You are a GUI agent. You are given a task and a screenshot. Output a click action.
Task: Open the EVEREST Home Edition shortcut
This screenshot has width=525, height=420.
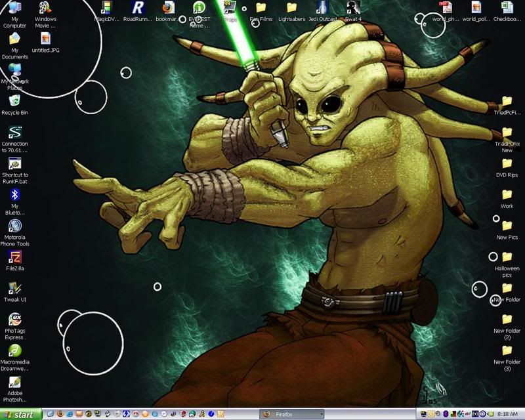pyautogui.click(x=199, y=9)
